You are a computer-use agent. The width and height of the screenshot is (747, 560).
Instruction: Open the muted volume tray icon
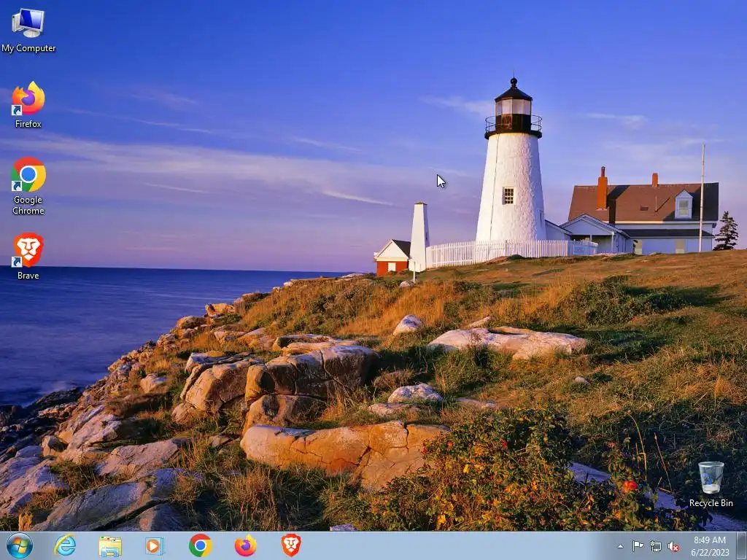673,546
